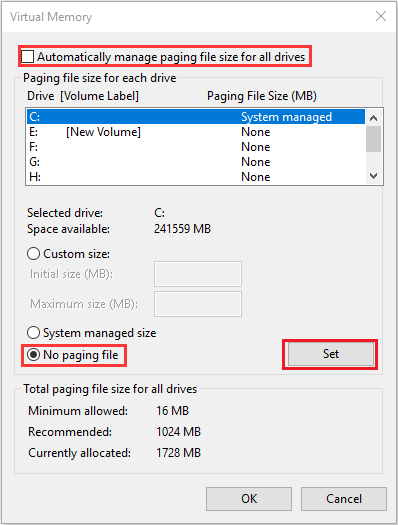Image resolution: width=398 pixels, height=525 pixels.
Task: Click the Set button
Action: (331, 354)
